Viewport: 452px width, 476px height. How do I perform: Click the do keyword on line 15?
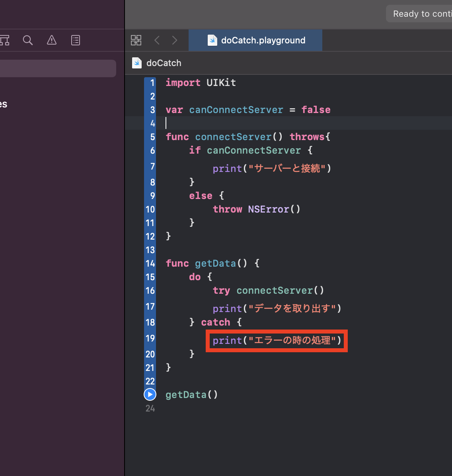coord(195,277)
